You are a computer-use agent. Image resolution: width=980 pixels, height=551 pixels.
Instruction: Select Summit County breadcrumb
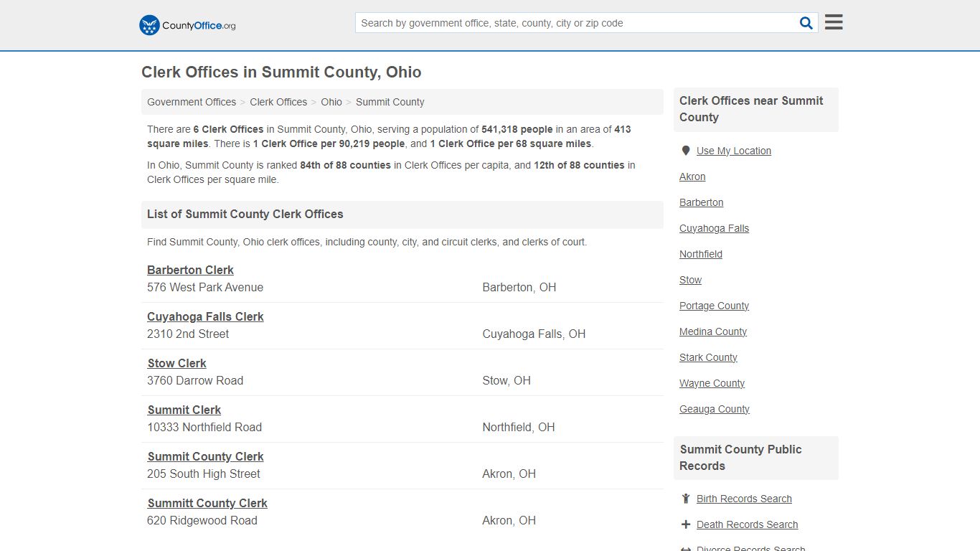[390, 102]
